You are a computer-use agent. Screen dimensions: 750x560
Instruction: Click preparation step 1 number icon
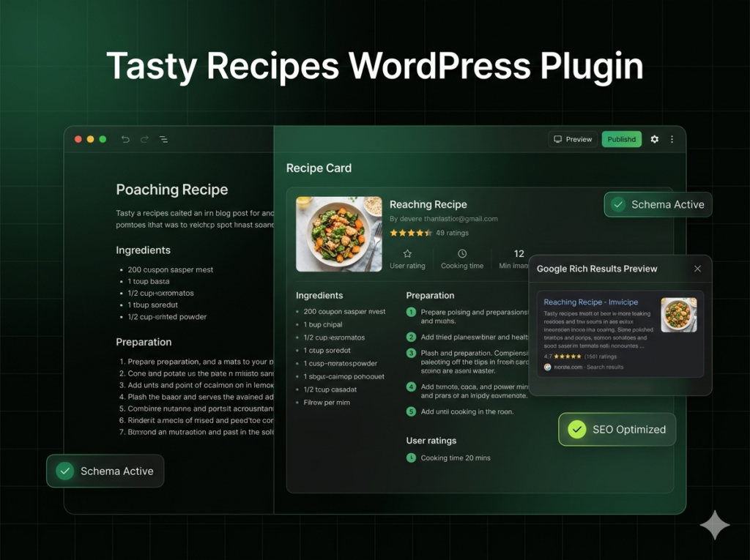[411, 313]
